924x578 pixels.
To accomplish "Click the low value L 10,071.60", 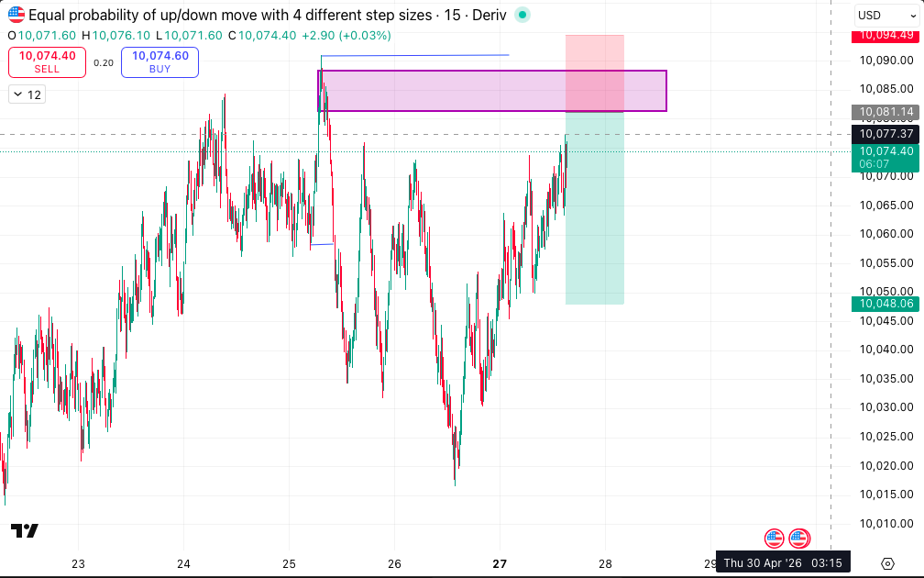I will (x=189, y=36).
